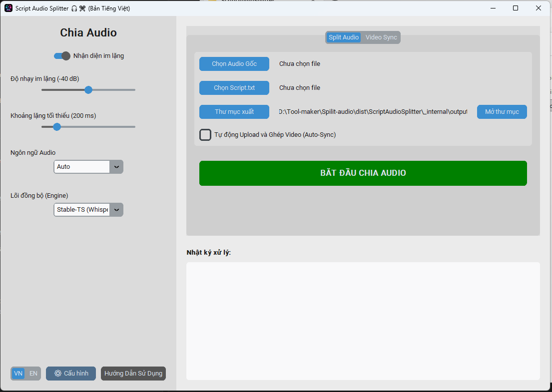Open folder with Mở thư mục button

(502, 112)
